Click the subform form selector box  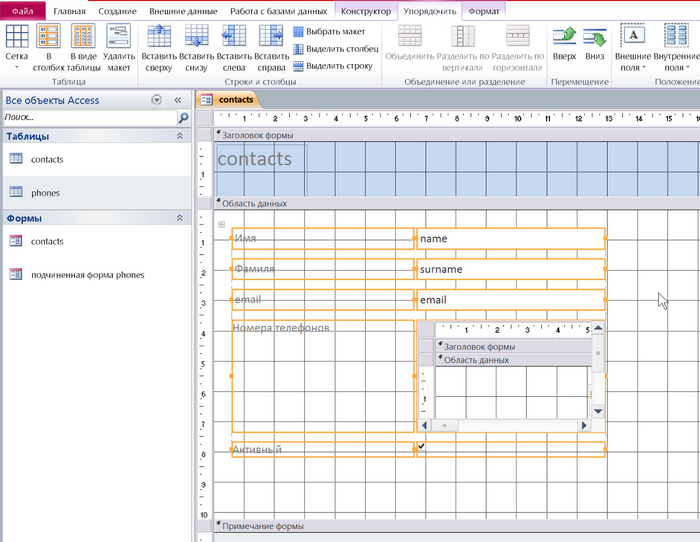click(426, 330)
